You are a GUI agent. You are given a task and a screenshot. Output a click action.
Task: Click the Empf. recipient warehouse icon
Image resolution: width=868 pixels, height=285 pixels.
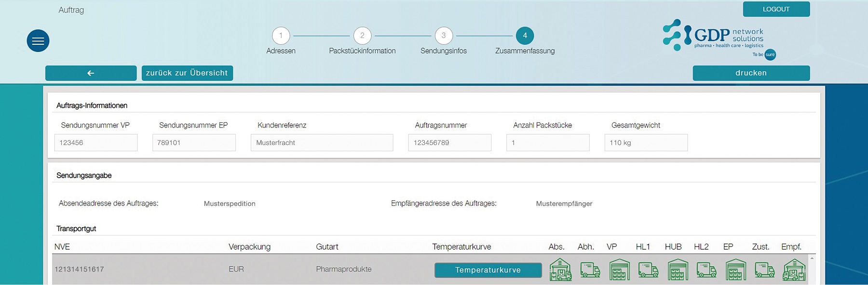[x=794, y=270]
